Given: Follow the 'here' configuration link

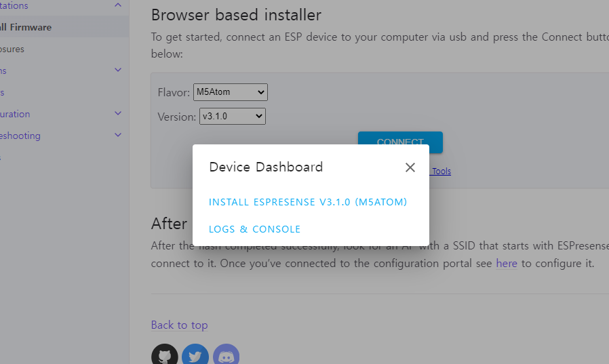Looking at the screenshot, I should (507, 263).
